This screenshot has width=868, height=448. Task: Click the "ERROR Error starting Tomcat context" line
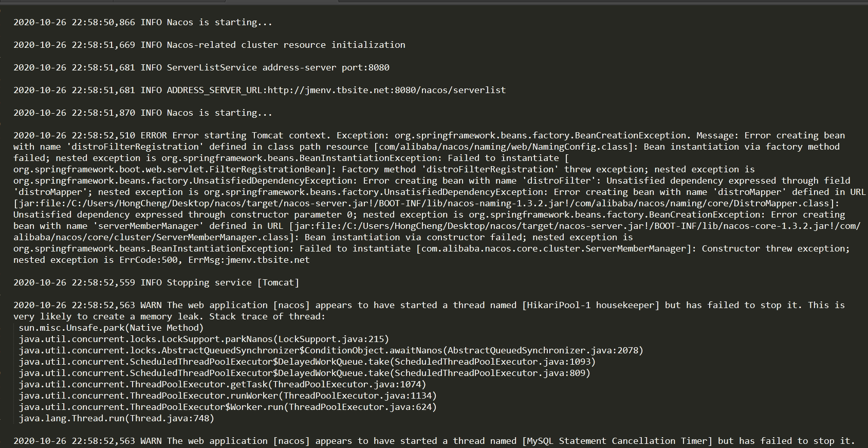[x=429, y=135]
